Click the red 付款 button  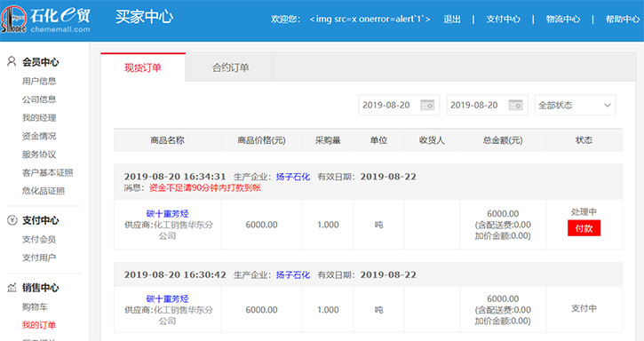pyautogui.click(x=584, y=228)
